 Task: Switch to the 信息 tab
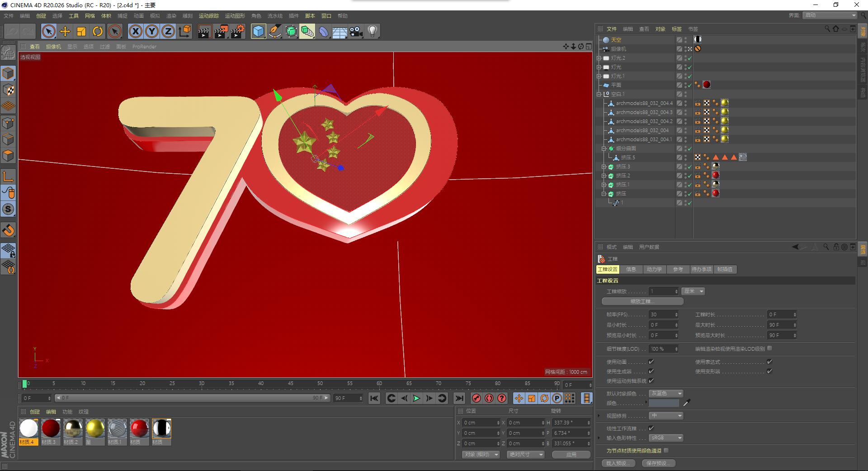631,269
